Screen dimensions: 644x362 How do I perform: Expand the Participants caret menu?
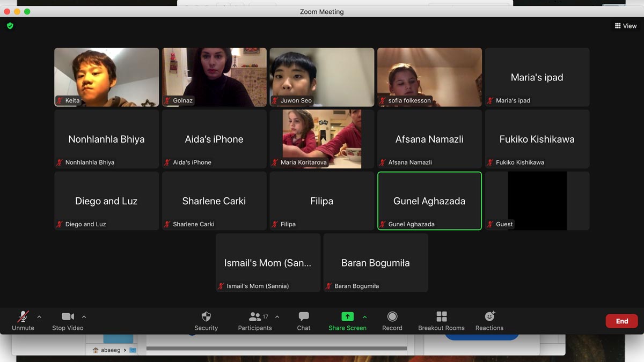tap(277, 317)
